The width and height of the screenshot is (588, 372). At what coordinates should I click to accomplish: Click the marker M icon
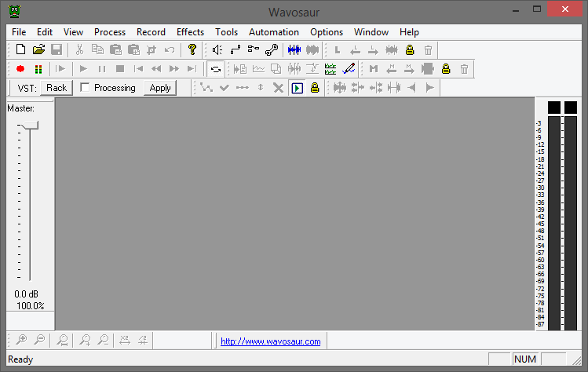tap(373, 68)
